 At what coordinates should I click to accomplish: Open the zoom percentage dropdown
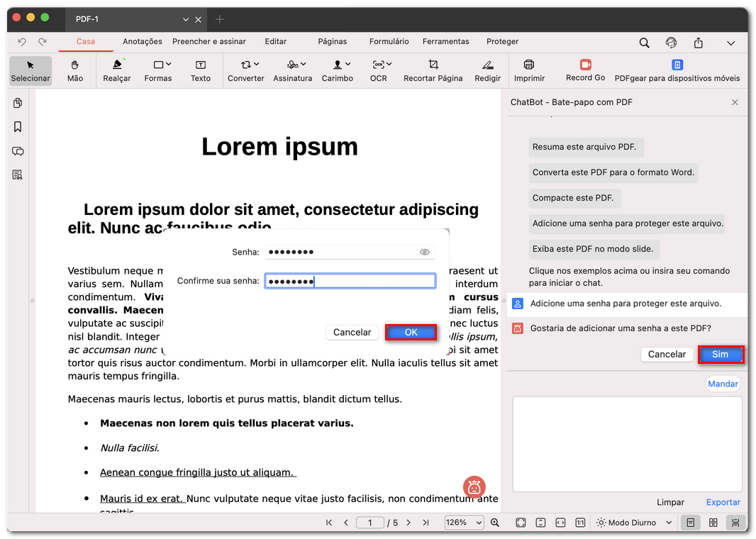pyautogui.click(x=464, y=522)
